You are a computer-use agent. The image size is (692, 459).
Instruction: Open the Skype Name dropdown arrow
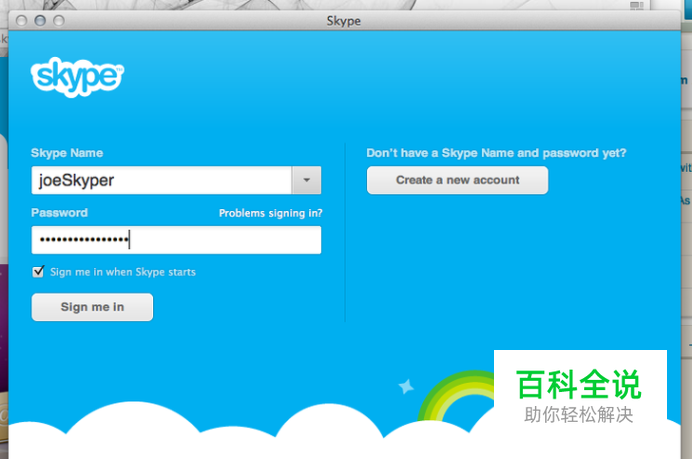[x=306, y=180]
